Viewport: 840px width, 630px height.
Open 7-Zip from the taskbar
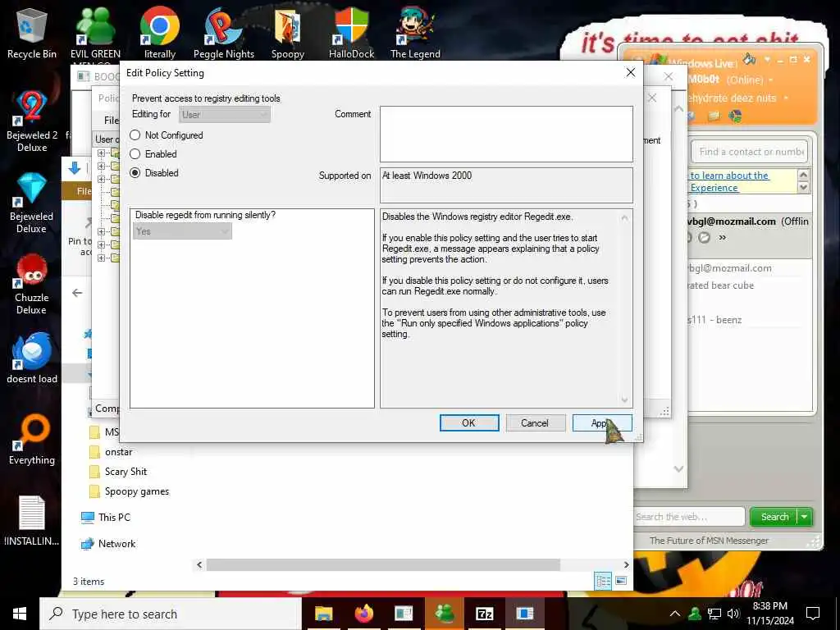pos(484,614)
